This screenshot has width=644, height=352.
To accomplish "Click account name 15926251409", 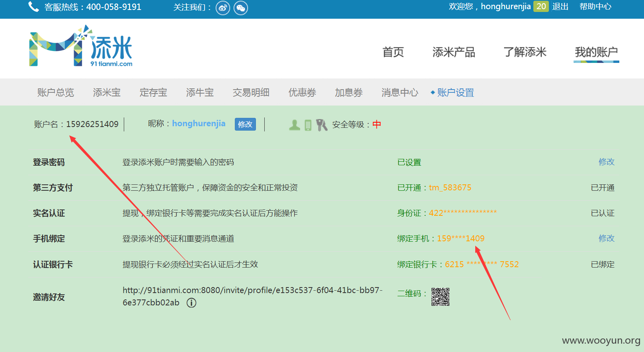I will coord(92,124).
